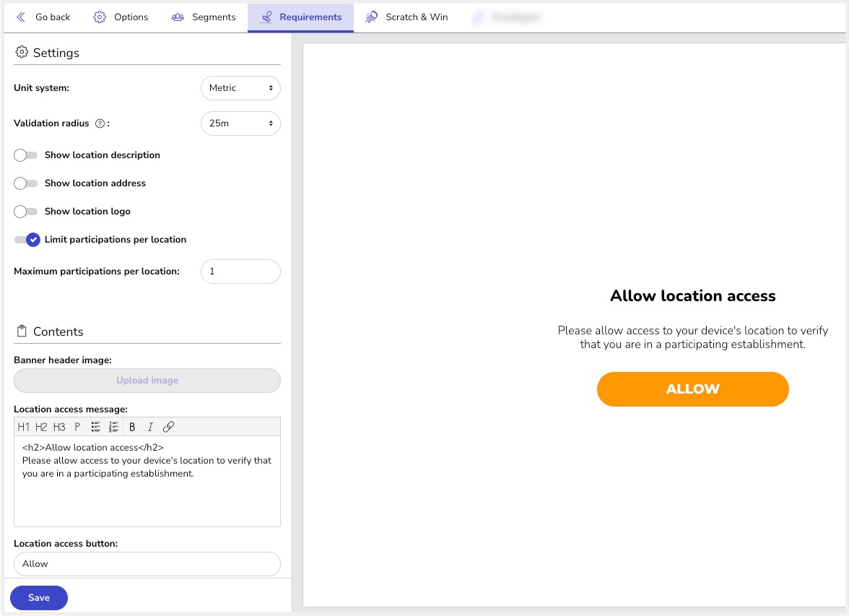This screenshot has width=849, height=616.
Task: Apply H1 heading in editor toolbar
Action: tap(23, 427)
